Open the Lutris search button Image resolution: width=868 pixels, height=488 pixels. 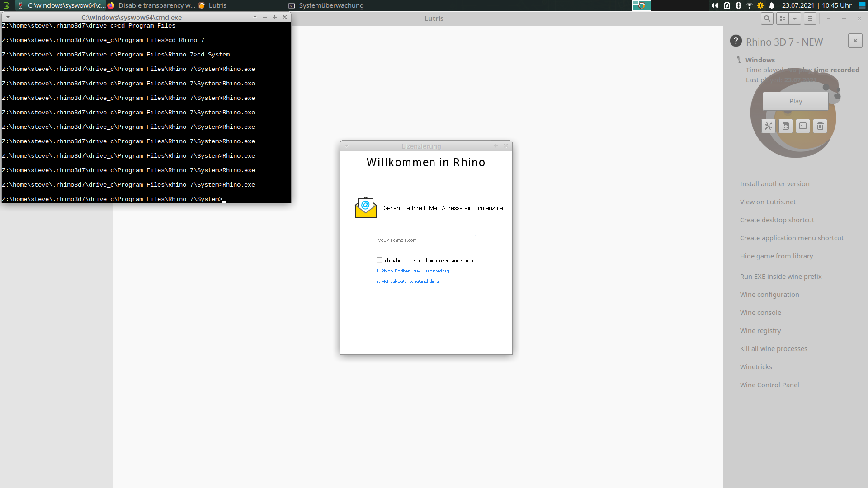[767, 19]
